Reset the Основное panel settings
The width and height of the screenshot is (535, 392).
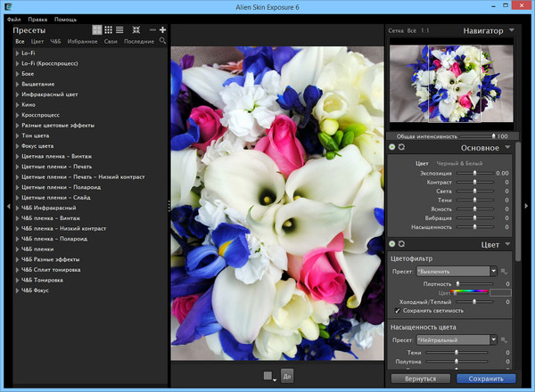click(403, 147)
